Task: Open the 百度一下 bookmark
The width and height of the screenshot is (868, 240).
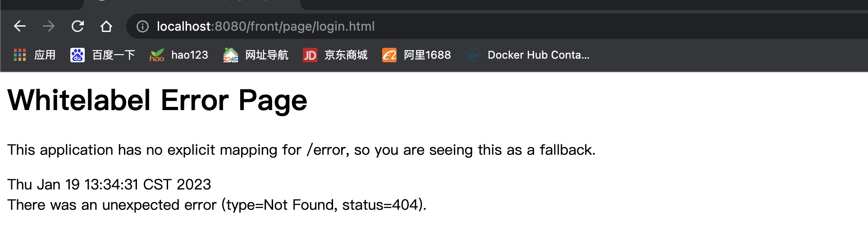Action: pos(114,55)
